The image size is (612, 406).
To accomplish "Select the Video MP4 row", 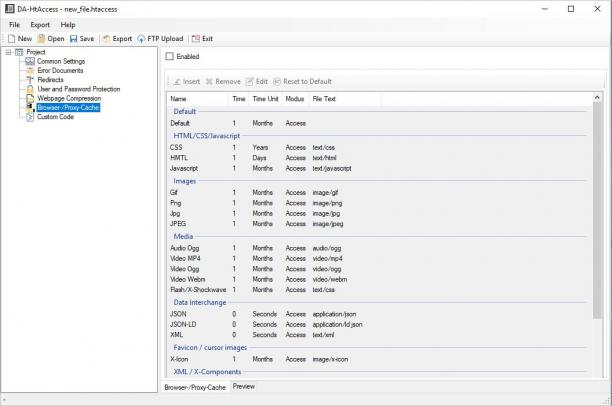I will click(377, 259).
